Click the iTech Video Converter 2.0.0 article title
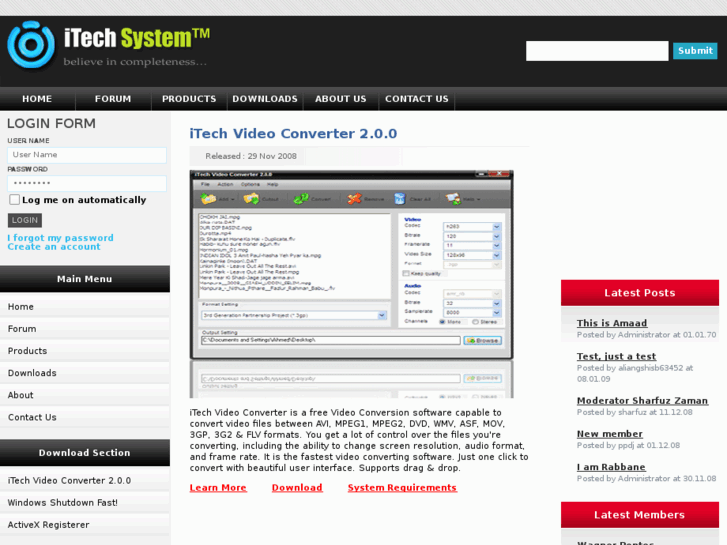 pyautogui.click(x=293, y=134)
